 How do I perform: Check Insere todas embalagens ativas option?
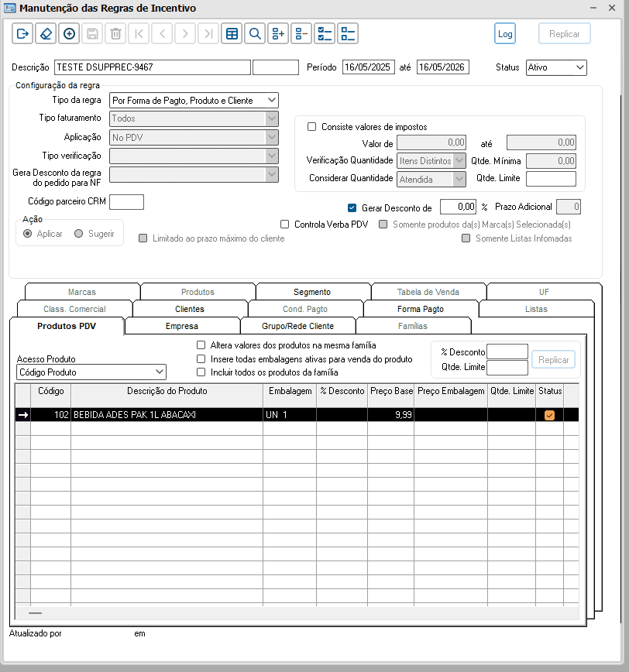pyautogui.click(x=201, y=358)
